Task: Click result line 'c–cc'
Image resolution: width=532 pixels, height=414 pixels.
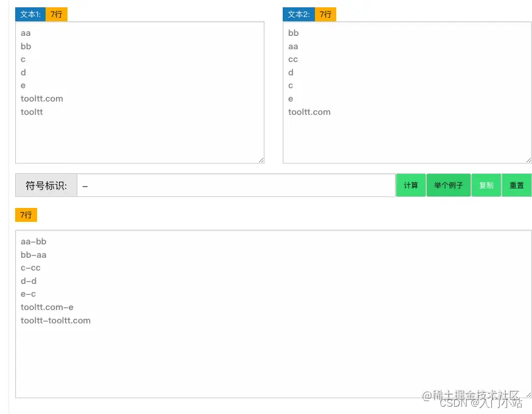Action: point(30,267)
